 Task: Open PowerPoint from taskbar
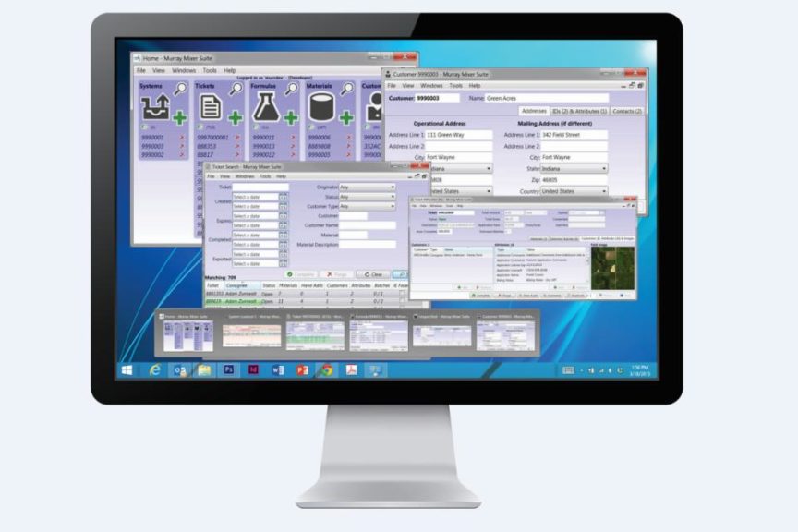click(x=302, y=370)
